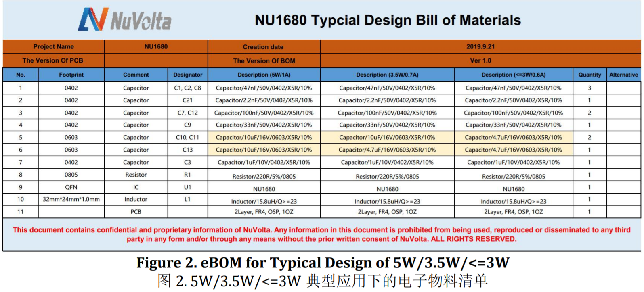Click row number '8'
The height and width of the screenshot is (292, 644).
pos(21,175)
